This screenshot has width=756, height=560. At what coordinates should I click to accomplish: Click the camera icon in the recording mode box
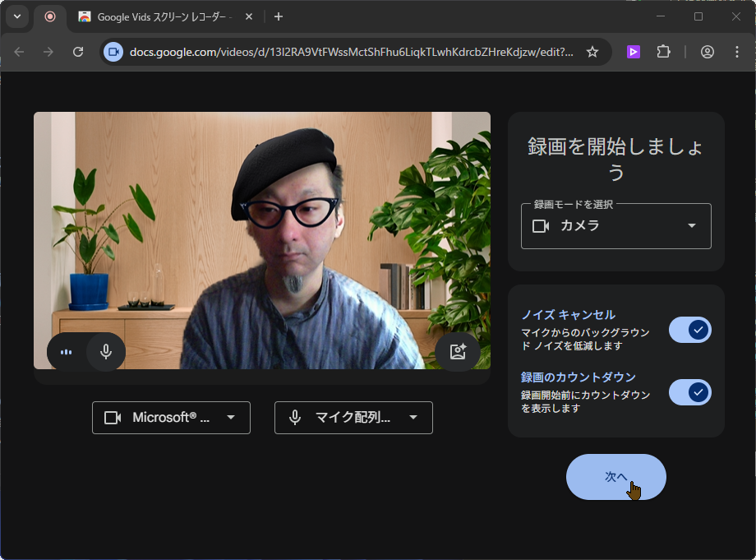[x=540, y=226]
